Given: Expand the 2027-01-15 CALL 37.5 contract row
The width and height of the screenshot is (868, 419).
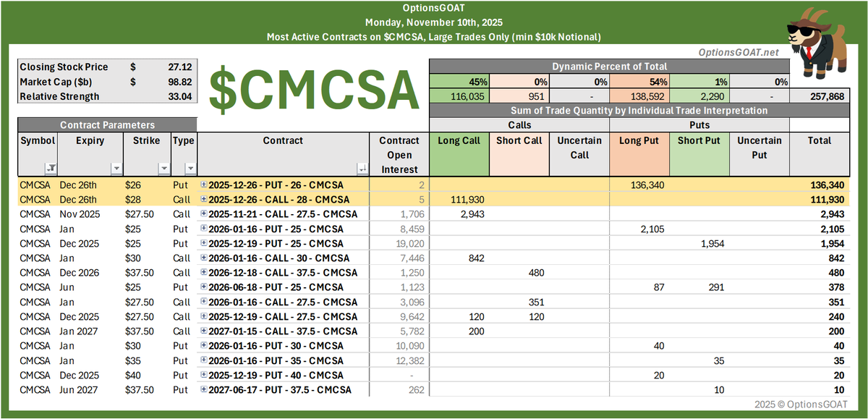Looking at the screenshot, I should click(x=204, y=331).
